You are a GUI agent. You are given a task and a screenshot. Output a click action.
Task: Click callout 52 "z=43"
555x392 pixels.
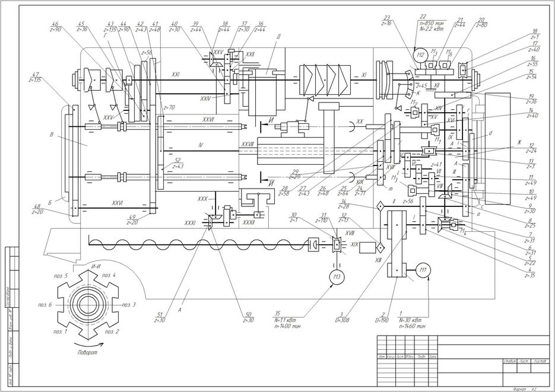pyautogui.click(x=179, y=163)
